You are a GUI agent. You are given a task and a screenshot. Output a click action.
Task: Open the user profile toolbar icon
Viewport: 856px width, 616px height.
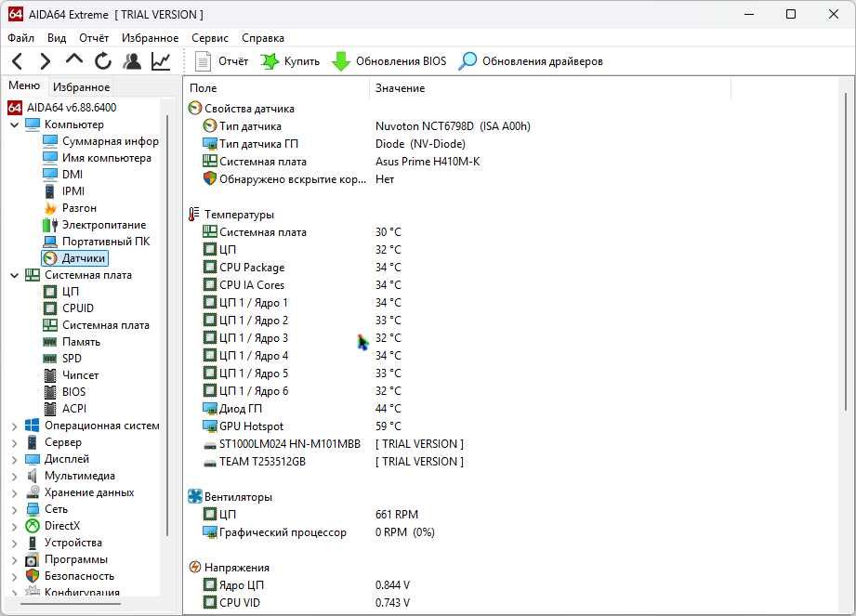pyautogui.click(x=132, y=61)
